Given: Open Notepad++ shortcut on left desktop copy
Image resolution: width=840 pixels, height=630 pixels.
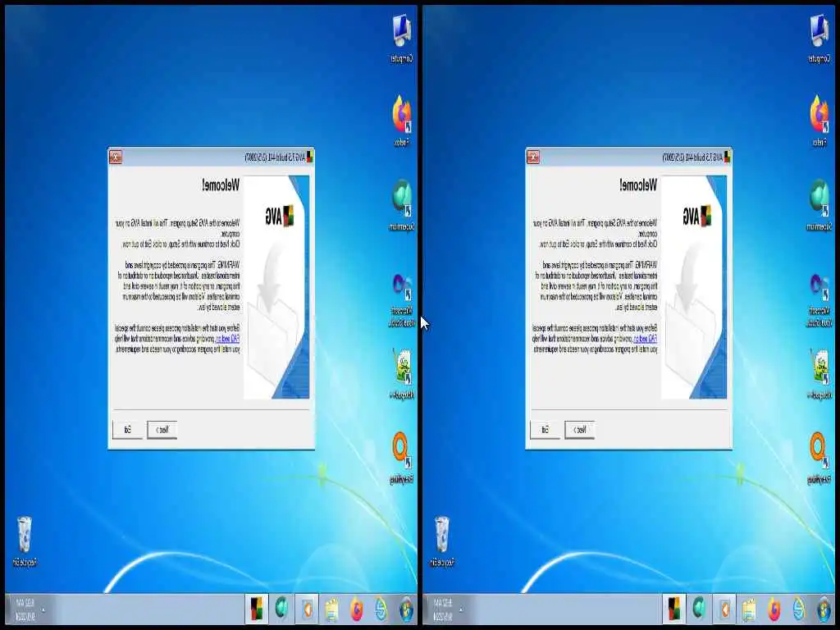Looking at the screenshot, I should click(401, 374).
